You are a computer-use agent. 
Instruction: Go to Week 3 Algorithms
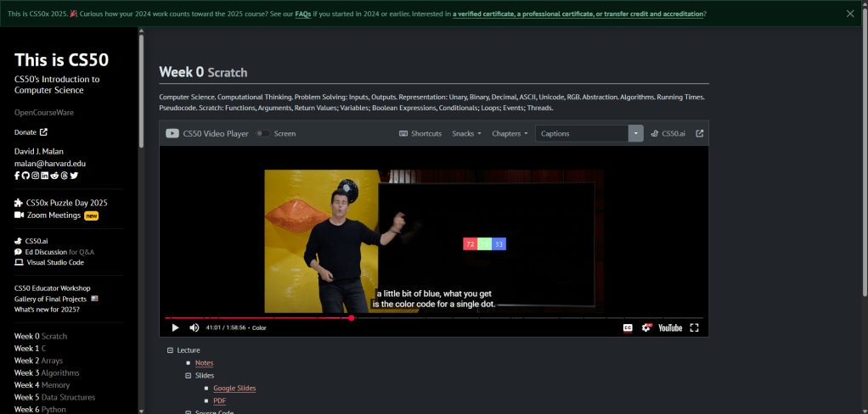(47, 372)
